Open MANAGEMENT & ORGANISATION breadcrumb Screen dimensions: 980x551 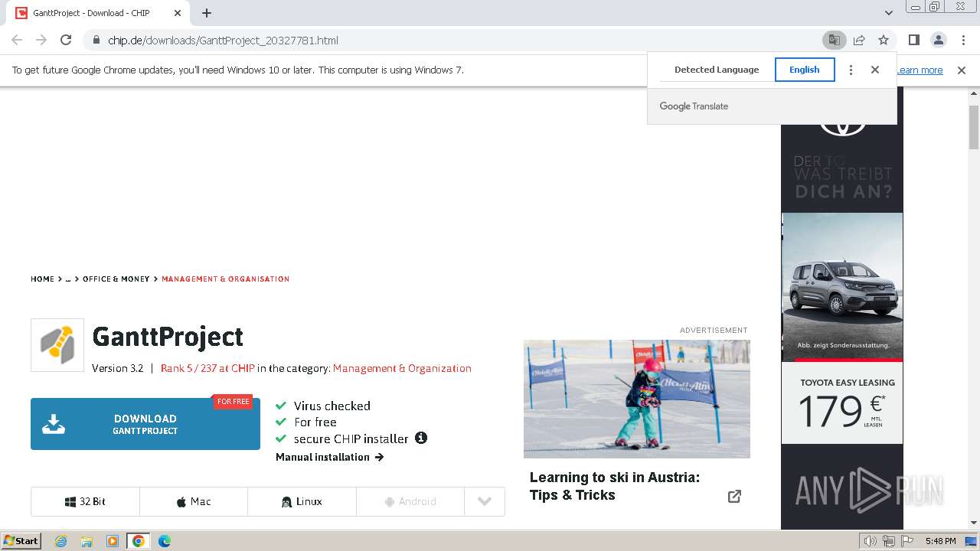(225, 279)
